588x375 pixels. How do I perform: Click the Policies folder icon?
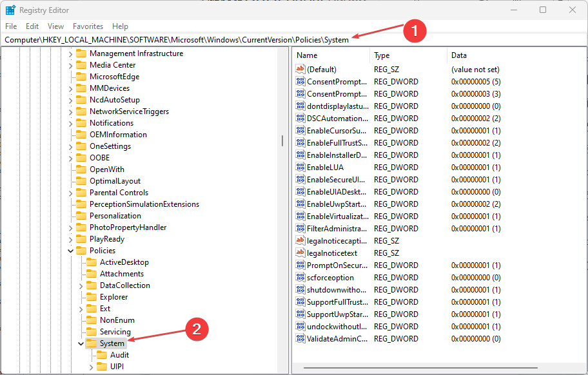[x=81, y=250]
